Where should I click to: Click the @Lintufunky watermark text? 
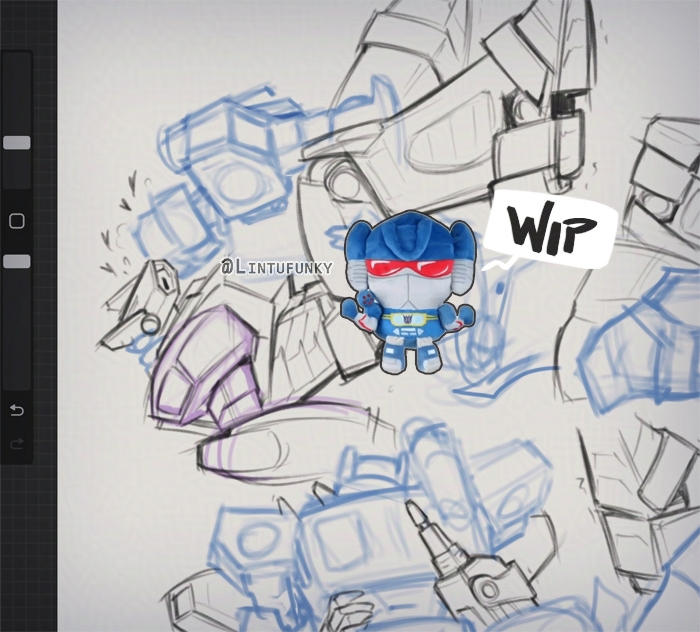tap(280, 268)
